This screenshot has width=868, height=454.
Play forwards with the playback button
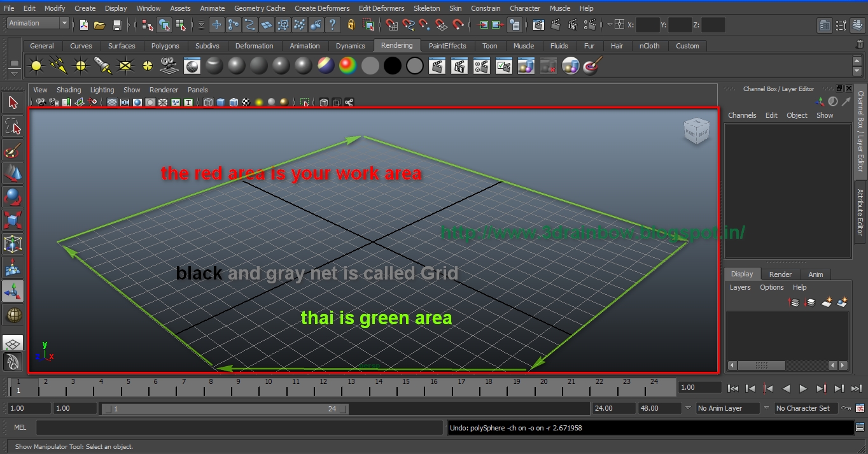[803, 388]
